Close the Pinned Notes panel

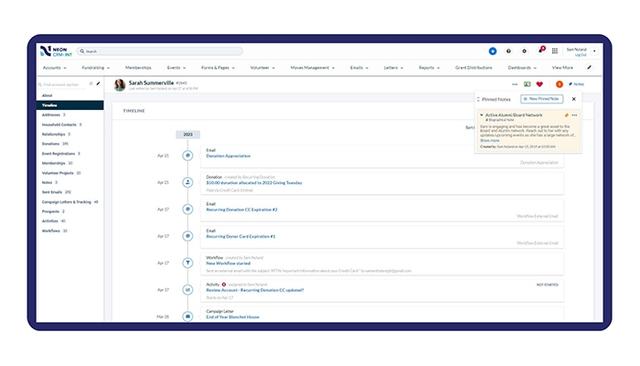tap(573, 99)
